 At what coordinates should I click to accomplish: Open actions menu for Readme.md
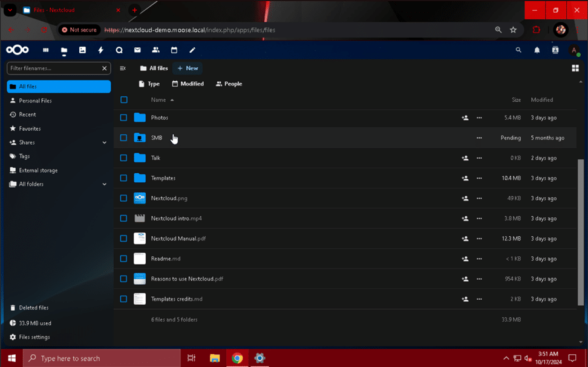click(x=479, y=259)
